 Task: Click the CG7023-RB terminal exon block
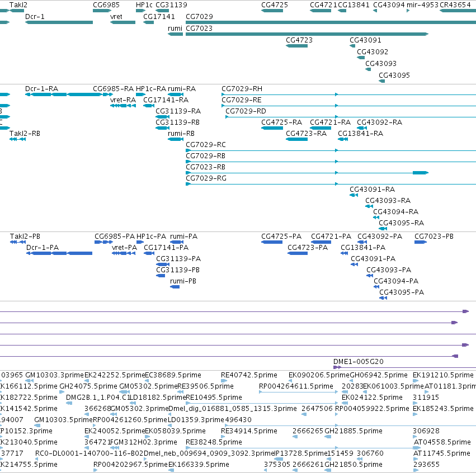(x=421, y=173)
